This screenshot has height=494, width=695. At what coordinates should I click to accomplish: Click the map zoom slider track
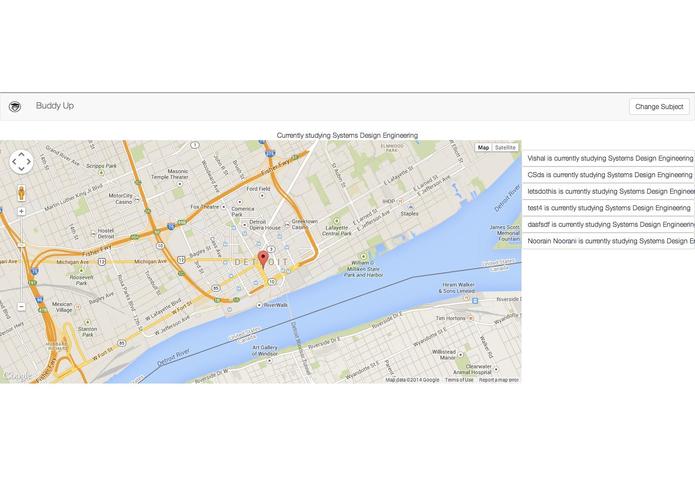[21, 259]
